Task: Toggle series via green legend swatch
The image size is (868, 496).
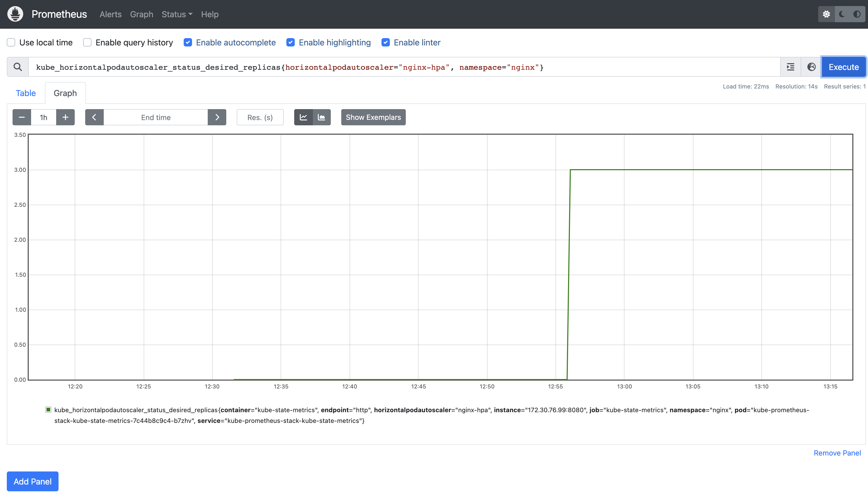Action: pos(48,410)
